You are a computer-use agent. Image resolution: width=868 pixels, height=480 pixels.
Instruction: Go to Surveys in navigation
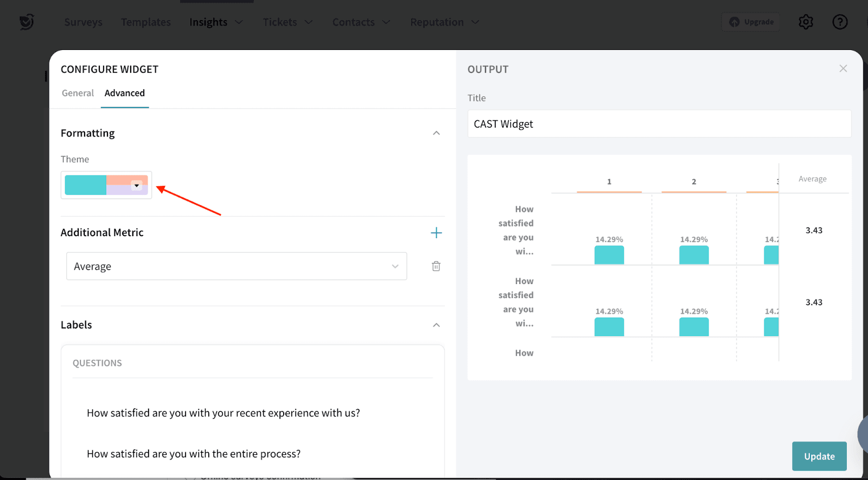coord(83,22)
